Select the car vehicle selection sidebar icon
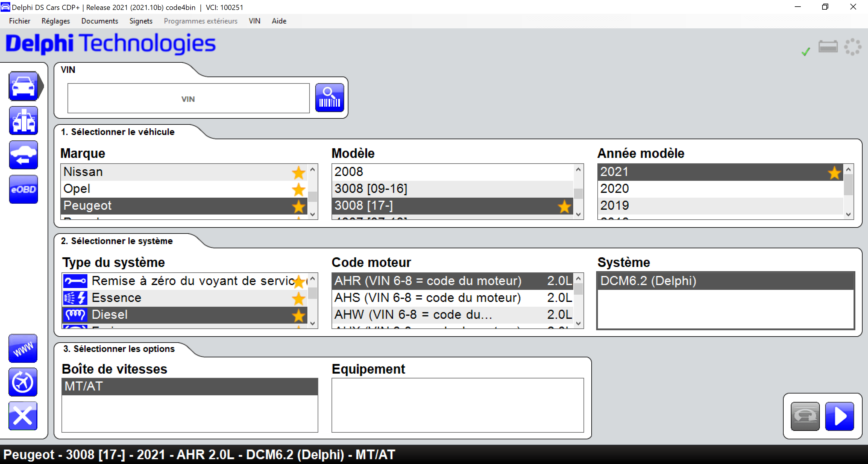 (x=24, y=86)
